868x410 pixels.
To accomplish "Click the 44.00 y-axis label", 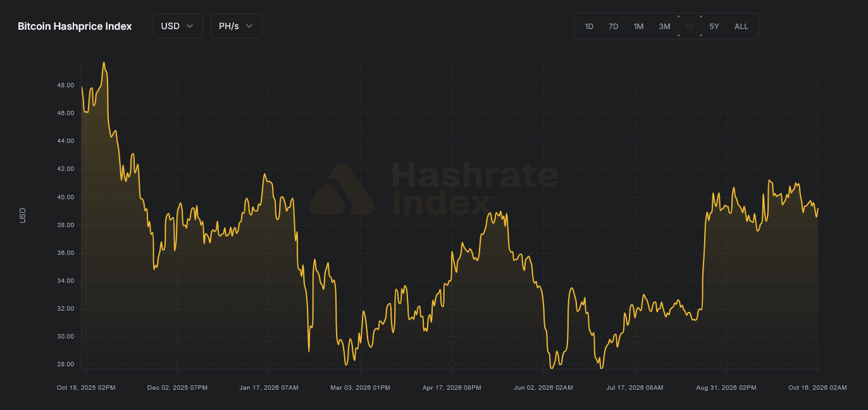I will [x=65, y=141].
